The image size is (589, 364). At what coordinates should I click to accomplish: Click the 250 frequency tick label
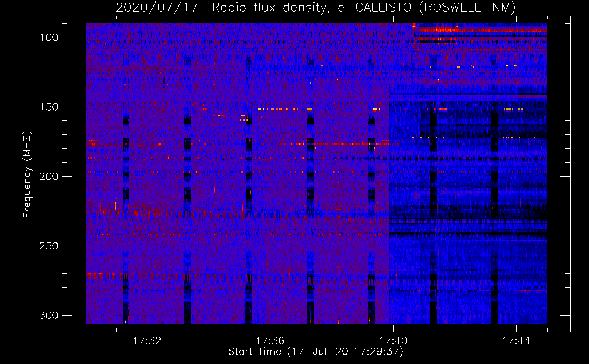click(x=49, y=246)
